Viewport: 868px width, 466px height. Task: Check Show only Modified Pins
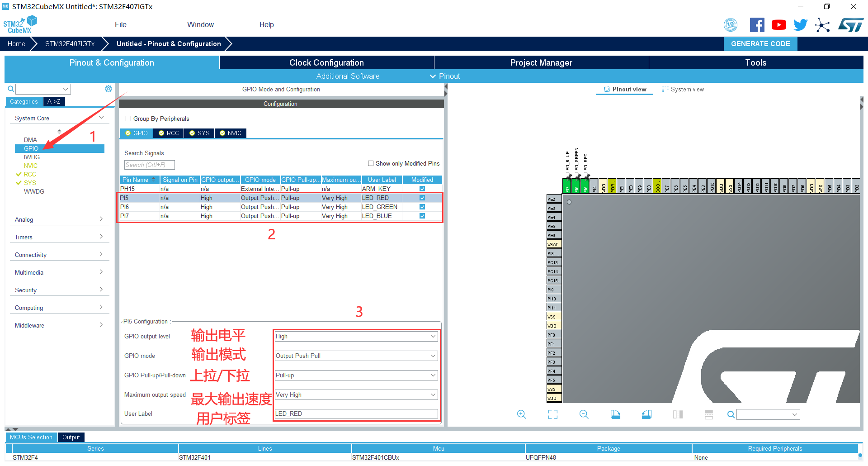pyautogui.click(x=371, y=163)
